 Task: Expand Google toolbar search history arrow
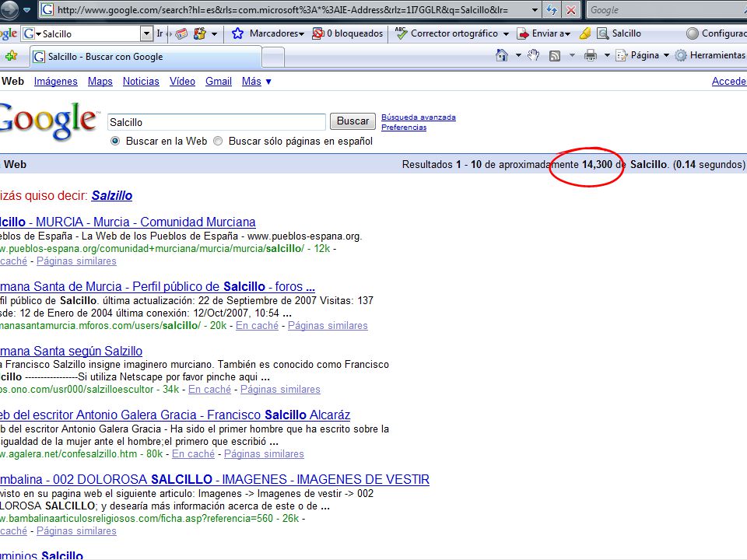click(146, 33)
